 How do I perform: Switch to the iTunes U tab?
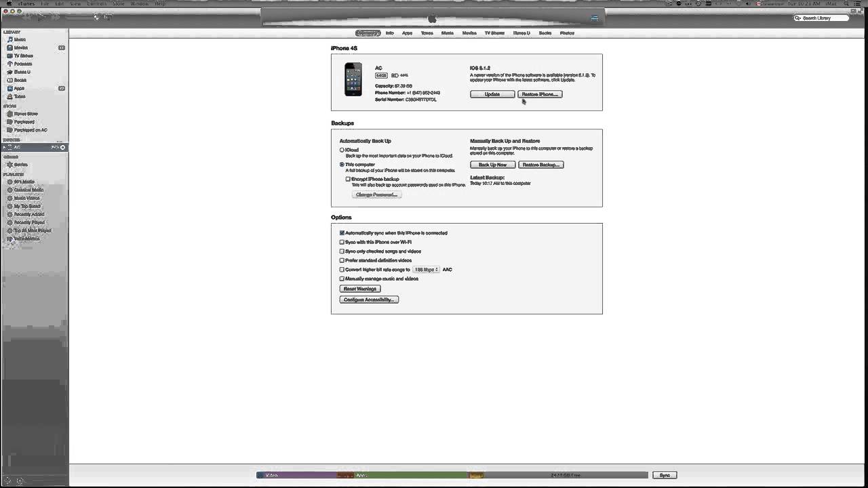point(522,33)
